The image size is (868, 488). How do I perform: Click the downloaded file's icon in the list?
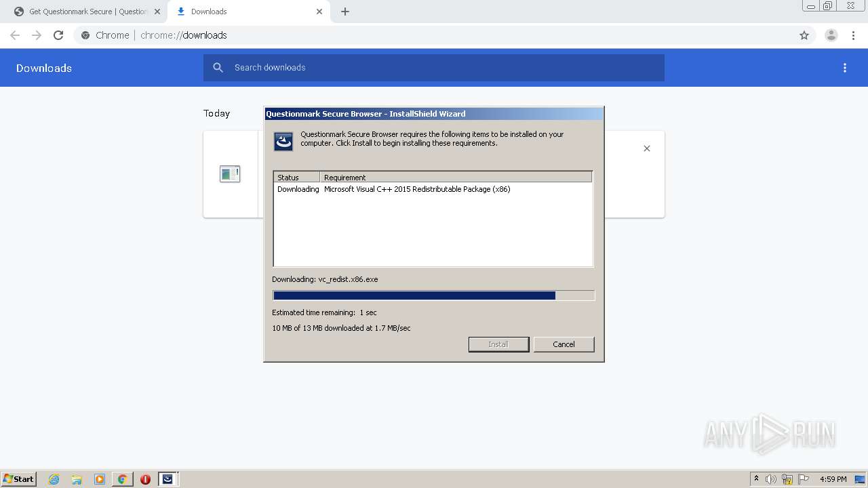230,174
